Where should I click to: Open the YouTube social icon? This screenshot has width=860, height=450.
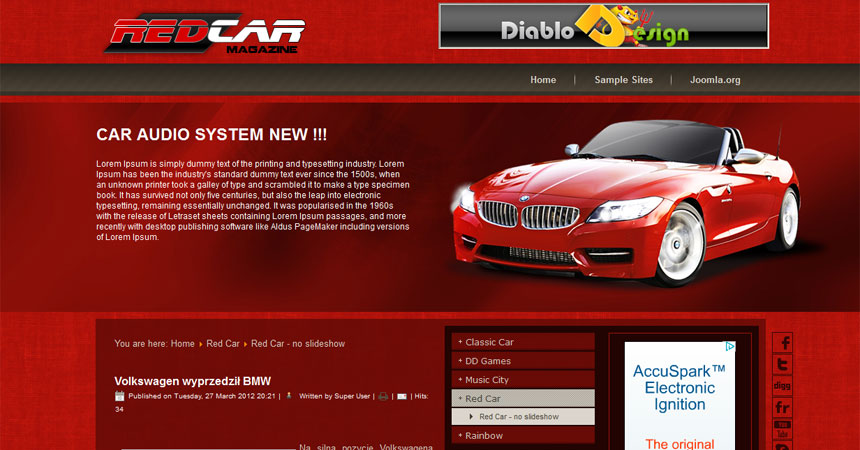tap(782, 429)
